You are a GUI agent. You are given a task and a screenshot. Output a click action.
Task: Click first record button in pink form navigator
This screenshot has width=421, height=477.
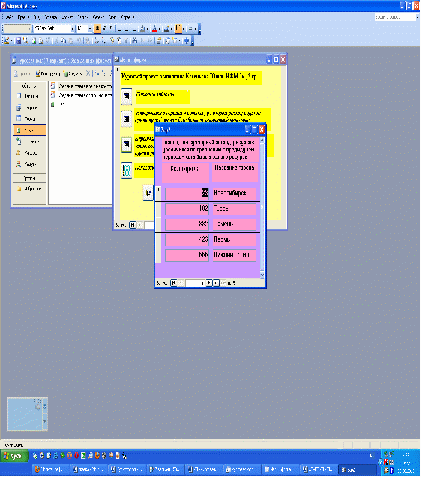coord(173,283)
